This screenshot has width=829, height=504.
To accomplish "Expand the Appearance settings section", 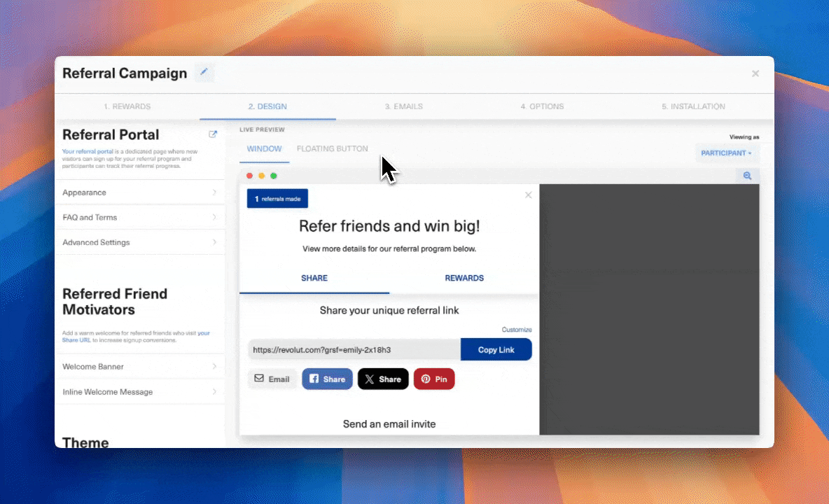I will pos(140,192).
